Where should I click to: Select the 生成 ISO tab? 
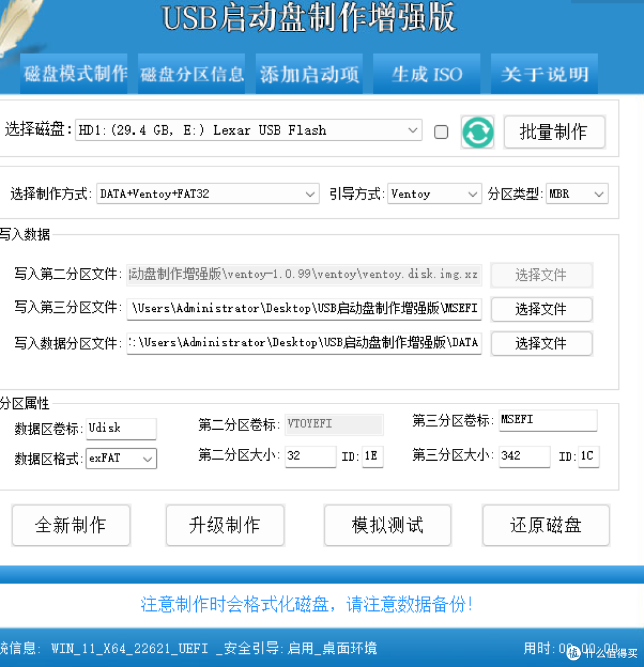pos(426,74)
